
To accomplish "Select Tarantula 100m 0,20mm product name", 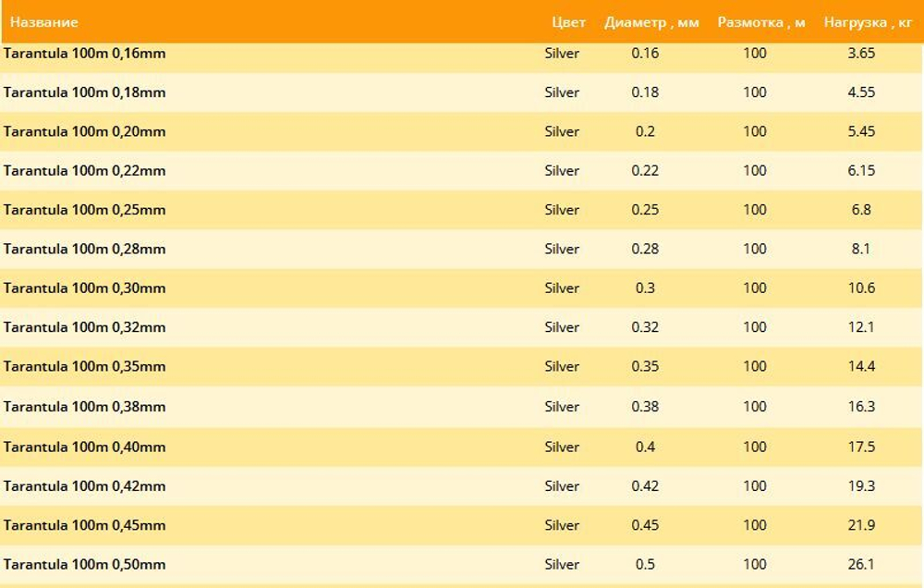I will click(x=84, y=131).
